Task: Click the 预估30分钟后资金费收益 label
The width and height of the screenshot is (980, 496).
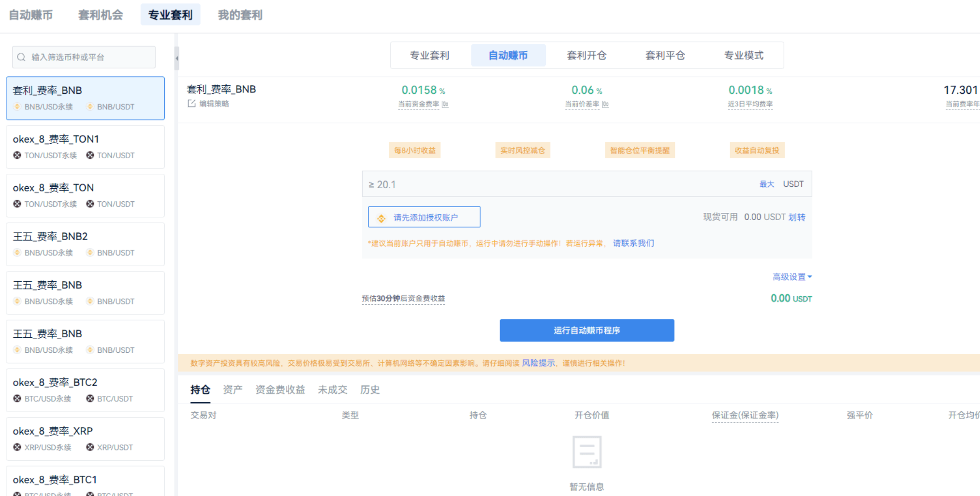Action: coord(403,298)
